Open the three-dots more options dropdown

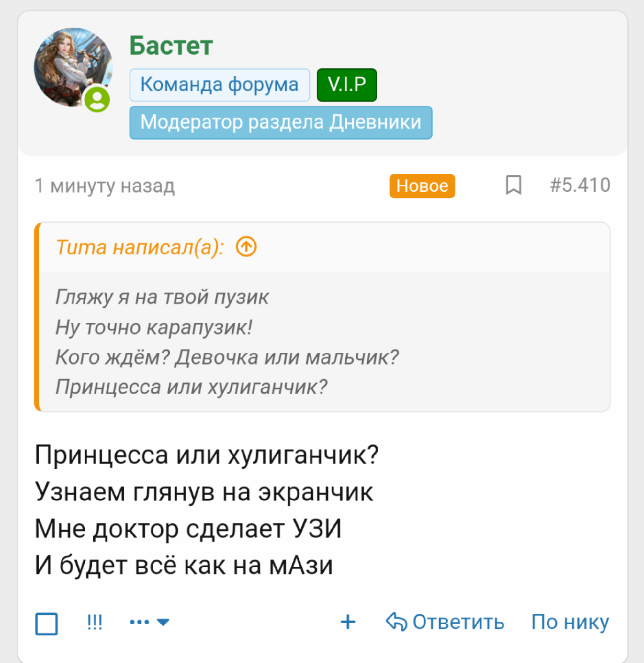(150, 622)
